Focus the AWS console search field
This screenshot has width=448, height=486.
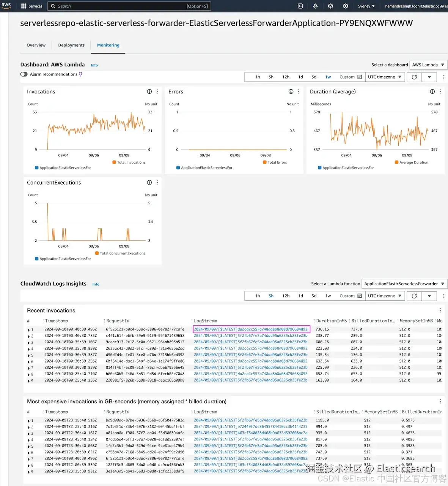click(x=129, y=6)
